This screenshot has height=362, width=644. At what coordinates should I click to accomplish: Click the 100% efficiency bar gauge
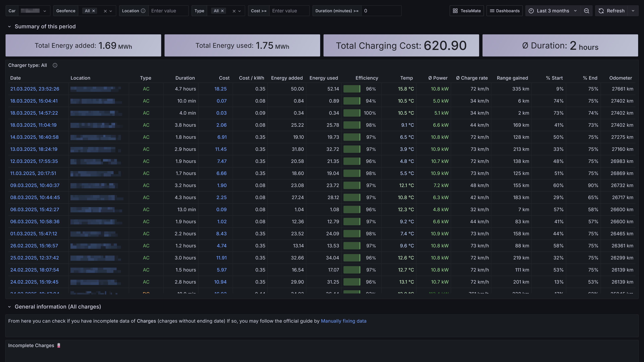tap(352, 113)
